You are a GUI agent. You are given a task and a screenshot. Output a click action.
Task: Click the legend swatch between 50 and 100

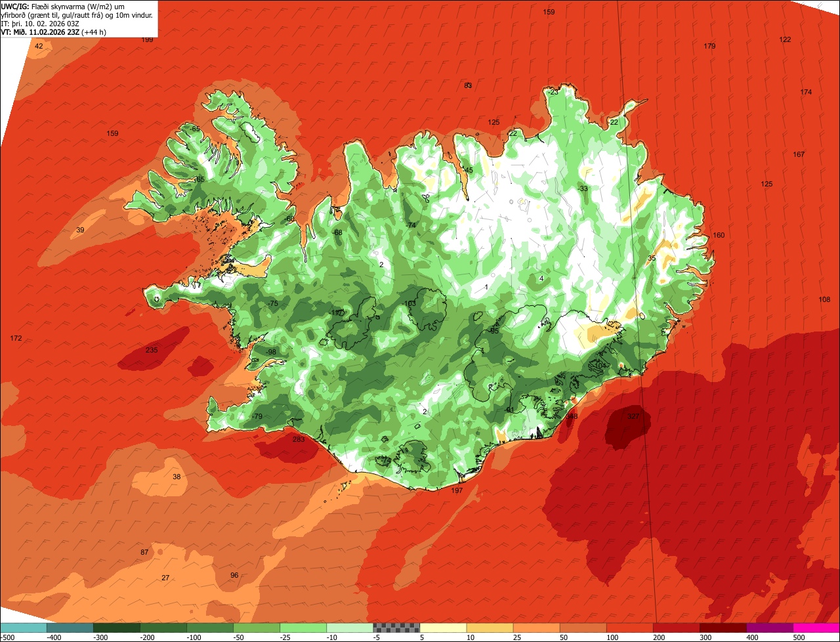(582, 628)
